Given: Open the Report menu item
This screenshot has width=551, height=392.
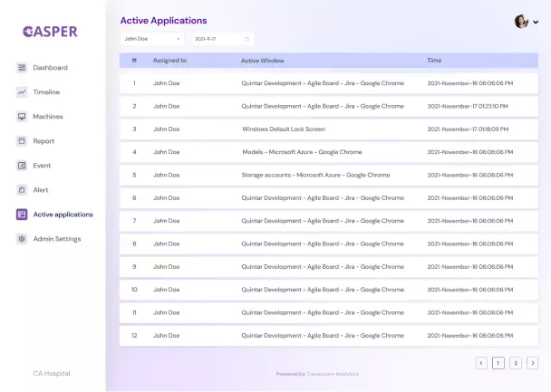Looking at the screenshot, I should [x=43, y=141].
